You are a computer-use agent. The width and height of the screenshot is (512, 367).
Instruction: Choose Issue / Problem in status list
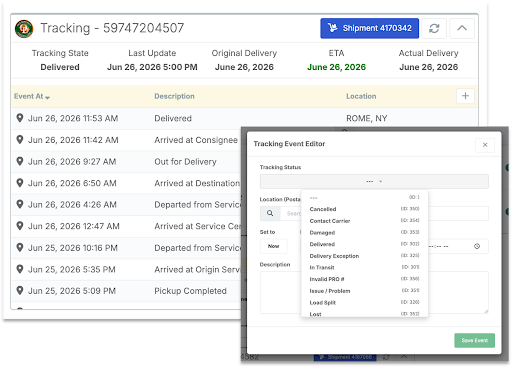point(364,291)
